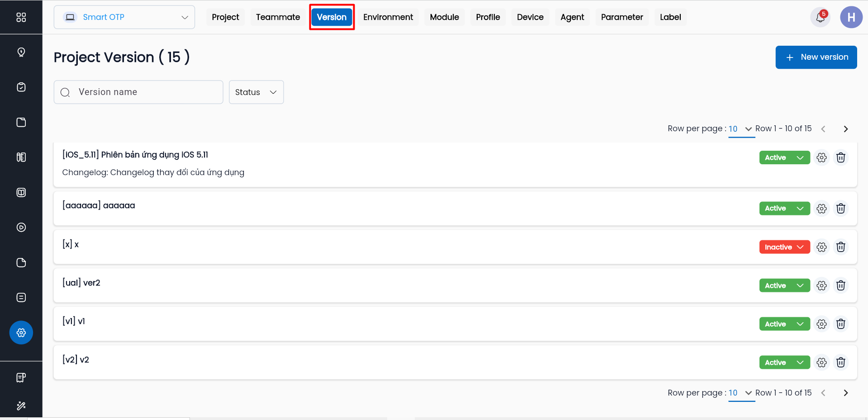This screenshot has width=868, height=420.
Task: Change the Inactive status of [x] x
Action: (784, 247)
